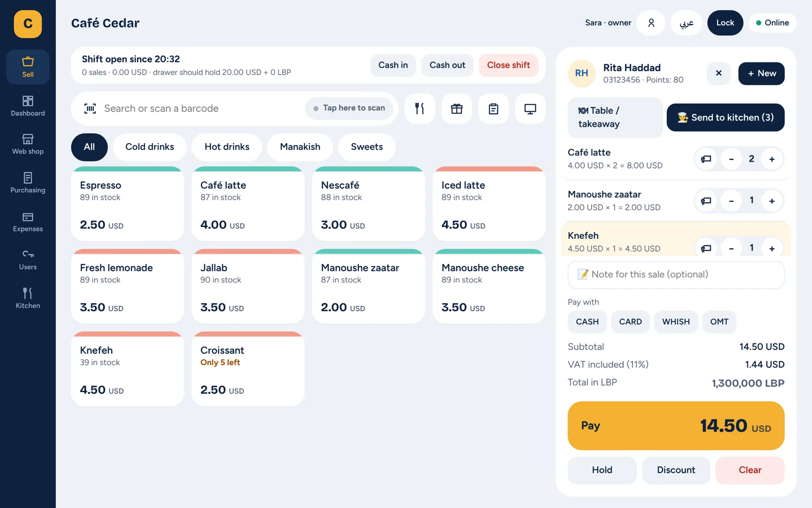This screenshot has height=508, width=812.
Task: Open the clipboard icon in toolbar
Action: (493, 109)
